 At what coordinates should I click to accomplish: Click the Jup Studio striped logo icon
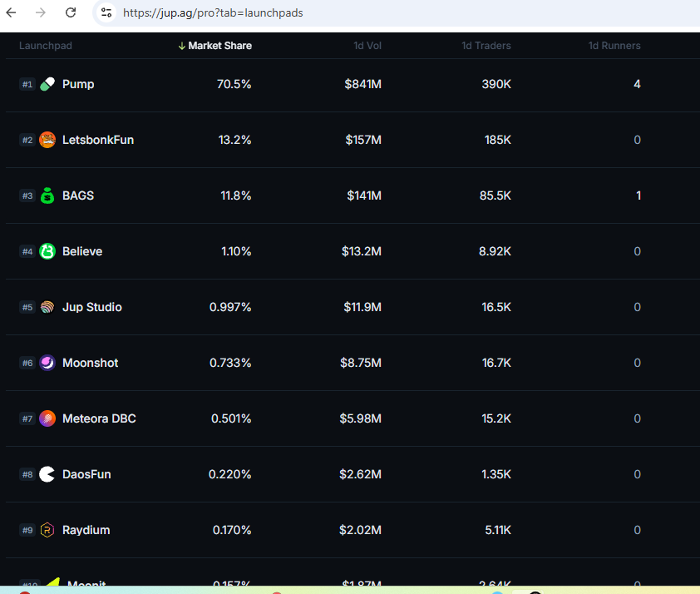[x=47, y=307]
